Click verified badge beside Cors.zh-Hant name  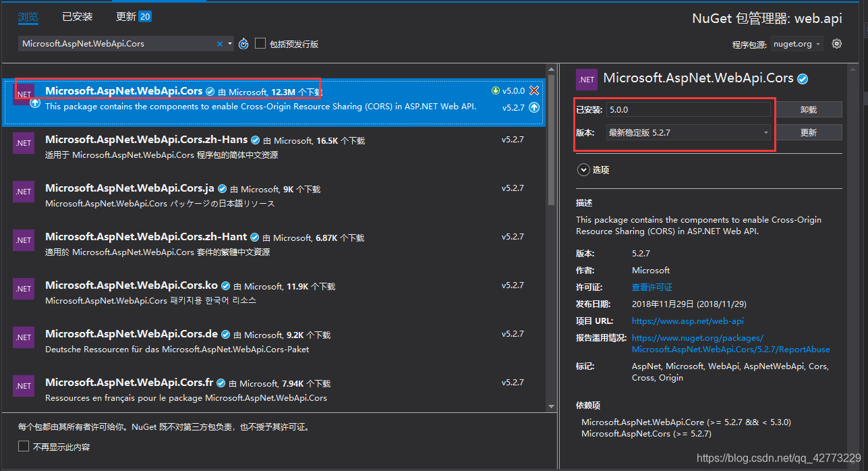pos(254,238)
